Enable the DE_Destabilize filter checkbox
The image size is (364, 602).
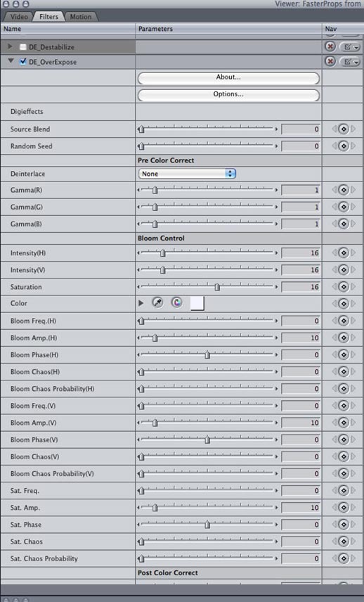[23, 47]
